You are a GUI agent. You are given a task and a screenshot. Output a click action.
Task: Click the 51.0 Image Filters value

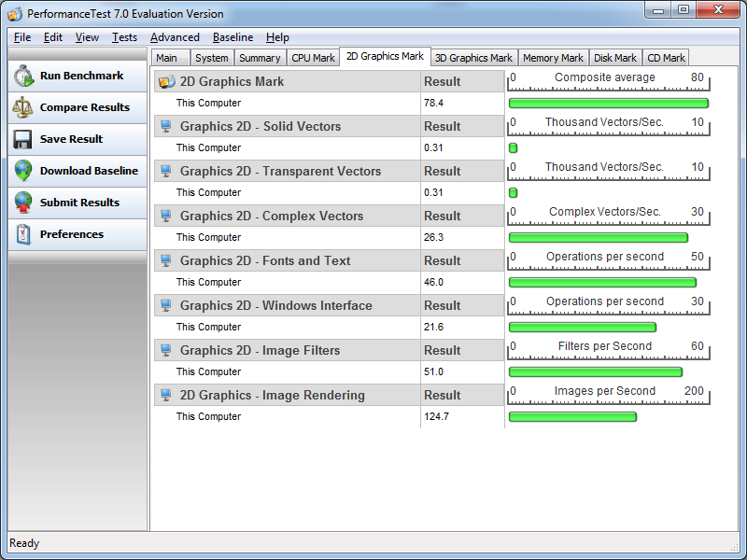[433, 371]
